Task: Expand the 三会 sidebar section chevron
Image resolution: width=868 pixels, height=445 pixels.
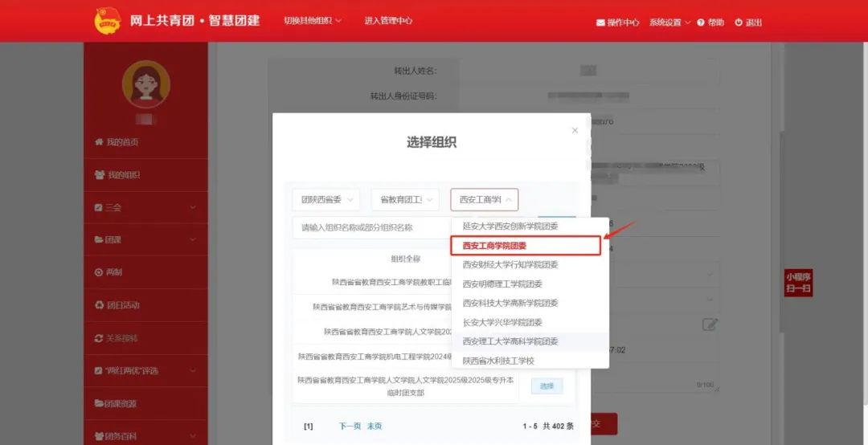Action: tap(193, 207)
